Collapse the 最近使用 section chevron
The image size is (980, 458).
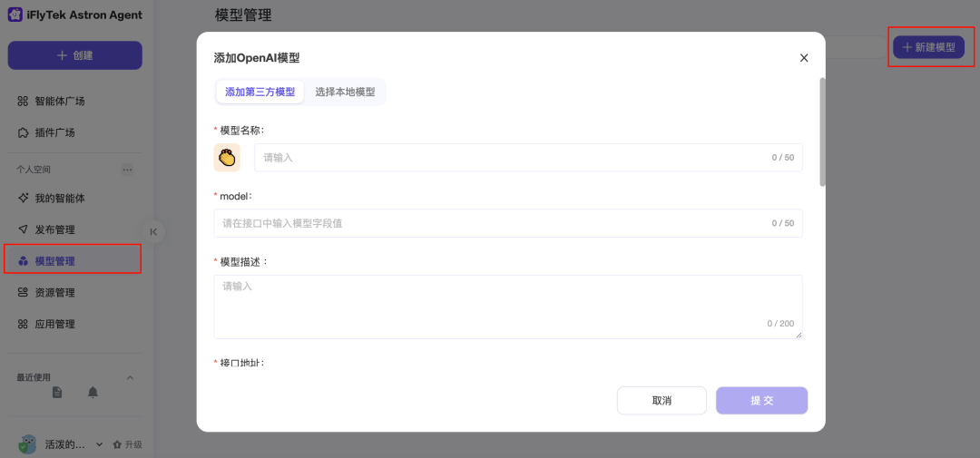pos(130,377)
